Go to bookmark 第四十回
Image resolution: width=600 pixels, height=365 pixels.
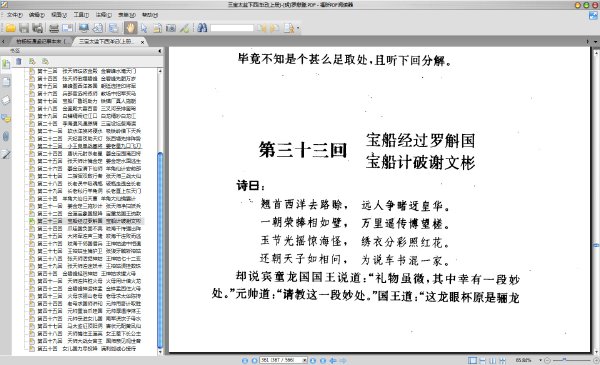coord(85,274)
